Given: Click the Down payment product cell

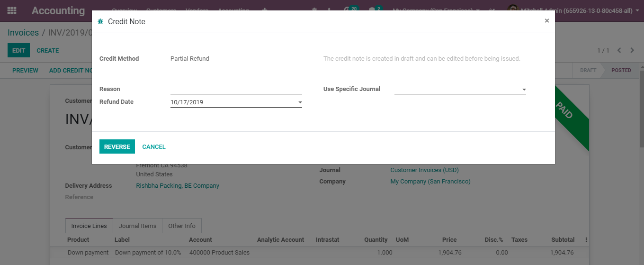Looking at the screenshot, I should coord(88,252).
